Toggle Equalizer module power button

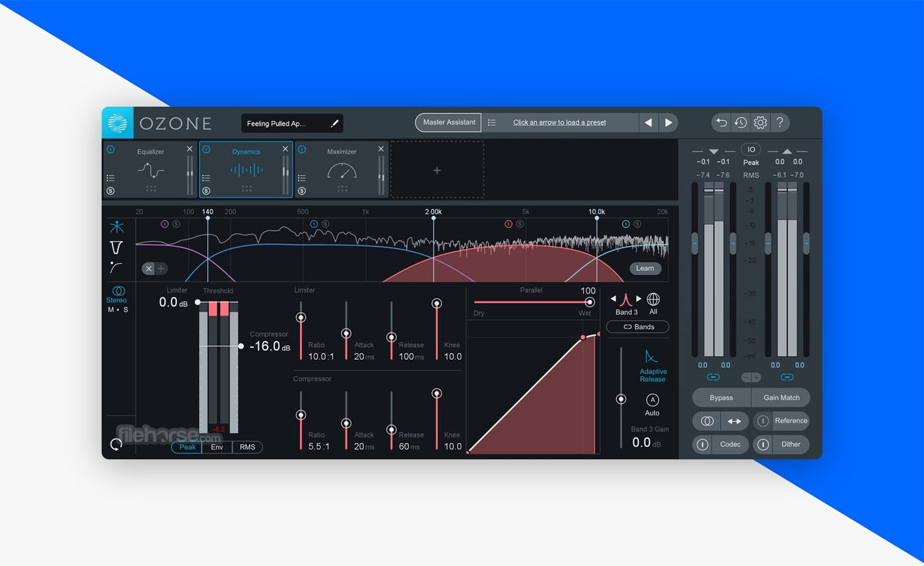[x=110, y=149]
